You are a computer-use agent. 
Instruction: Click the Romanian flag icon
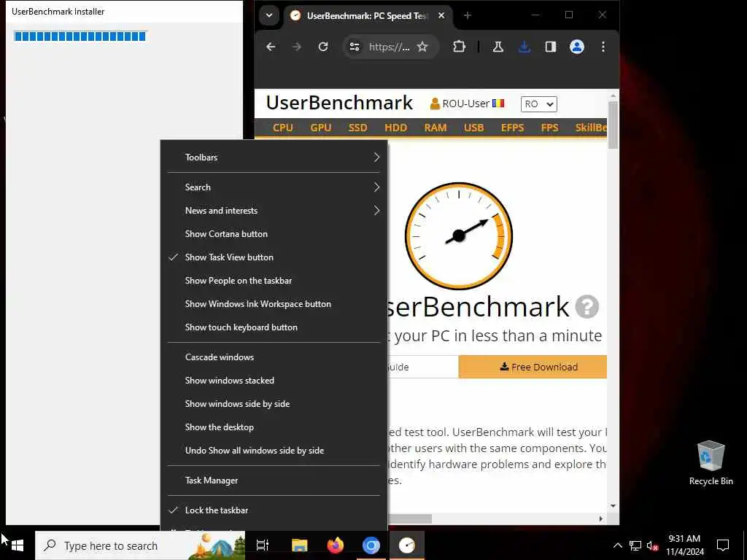(498, 104)
